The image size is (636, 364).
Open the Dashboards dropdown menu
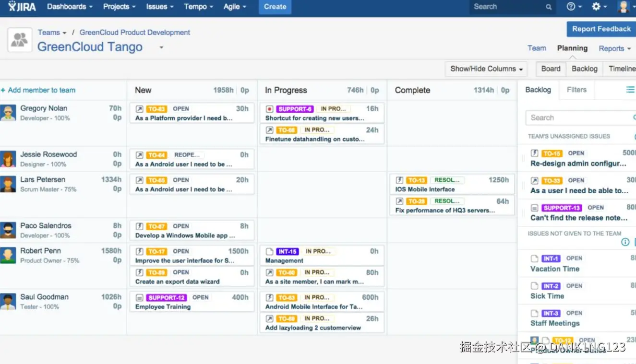70,7
